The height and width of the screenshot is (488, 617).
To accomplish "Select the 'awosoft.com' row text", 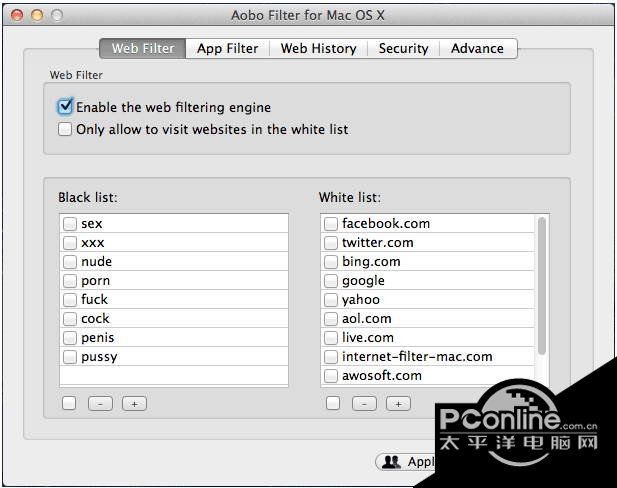I will pos(382,375).
